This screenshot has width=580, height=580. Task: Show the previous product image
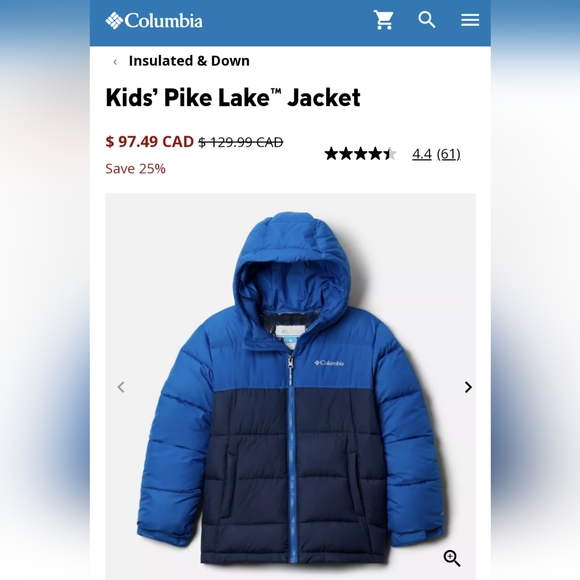[121, 387]
